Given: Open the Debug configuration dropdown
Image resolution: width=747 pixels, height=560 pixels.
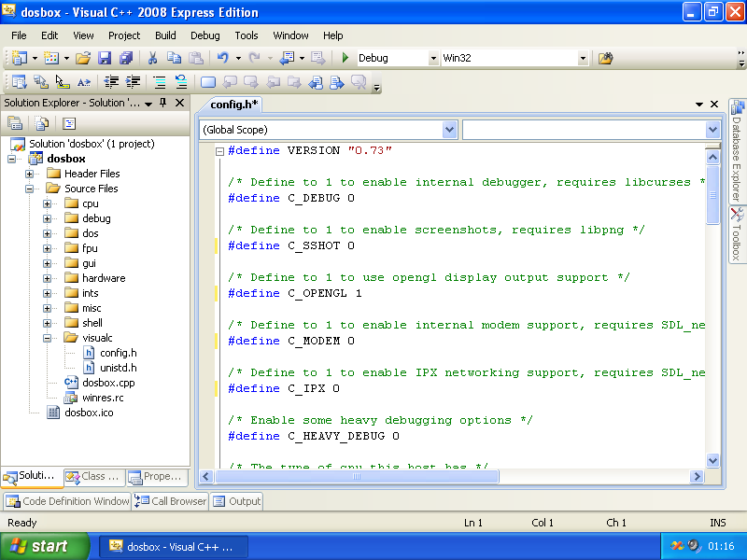Looking at the screenshot, I should [x=432, y=58].
